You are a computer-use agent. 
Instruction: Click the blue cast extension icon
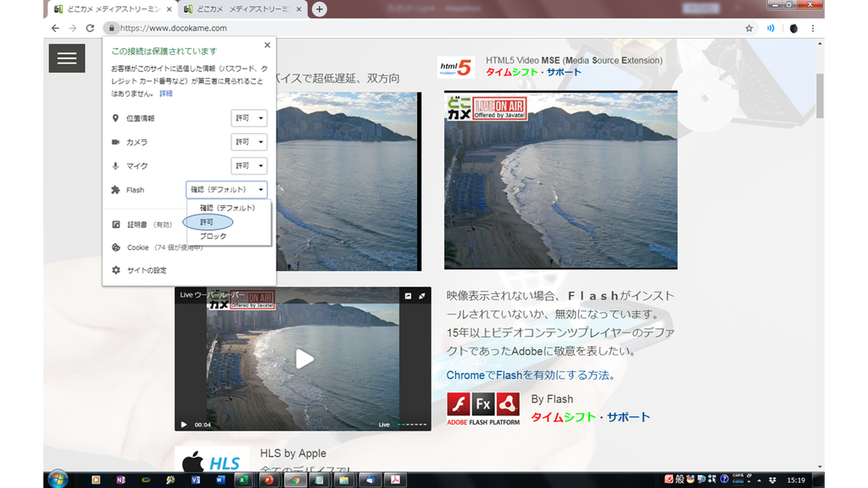pos(771,28)
